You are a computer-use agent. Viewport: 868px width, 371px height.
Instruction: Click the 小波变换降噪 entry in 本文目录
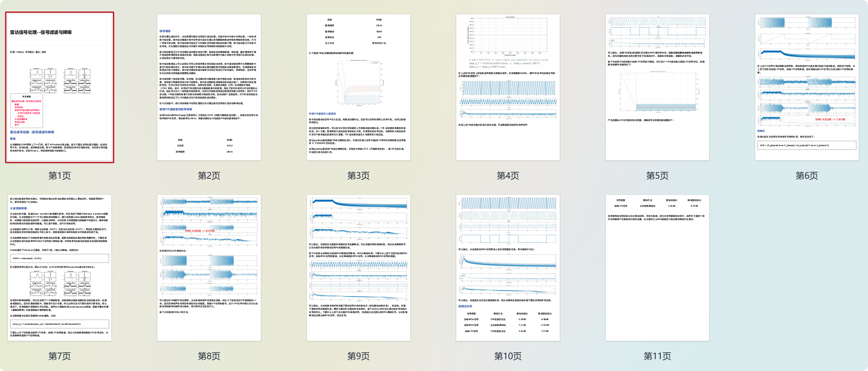click(x=21, y=119)
